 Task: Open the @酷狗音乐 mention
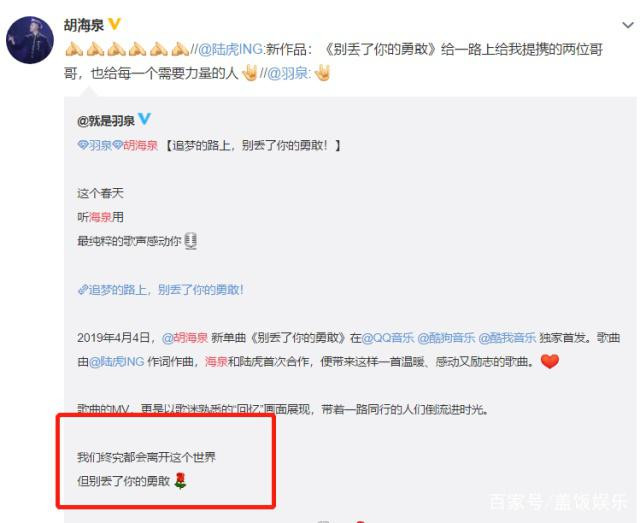click(x=446, y=338)
